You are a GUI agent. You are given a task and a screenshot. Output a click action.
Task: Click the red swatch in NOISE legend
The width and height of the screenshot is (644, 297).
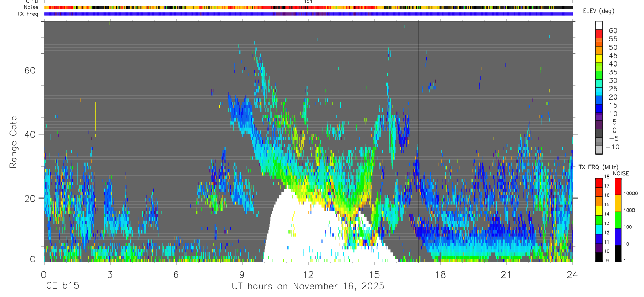tap(618, 187)
